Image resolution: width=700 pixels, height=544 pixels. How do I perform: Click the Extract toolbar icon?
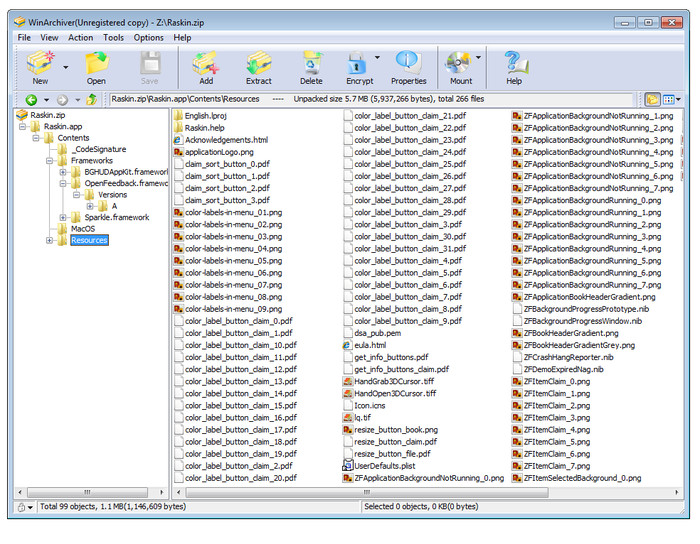[x=259, y=62]
